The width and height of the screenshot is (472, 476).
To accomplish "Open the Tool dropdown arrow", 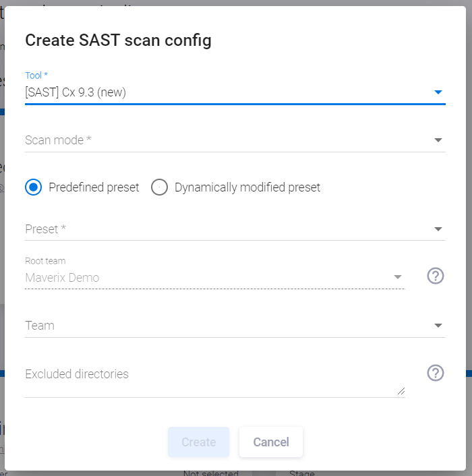I will (438, 92).
